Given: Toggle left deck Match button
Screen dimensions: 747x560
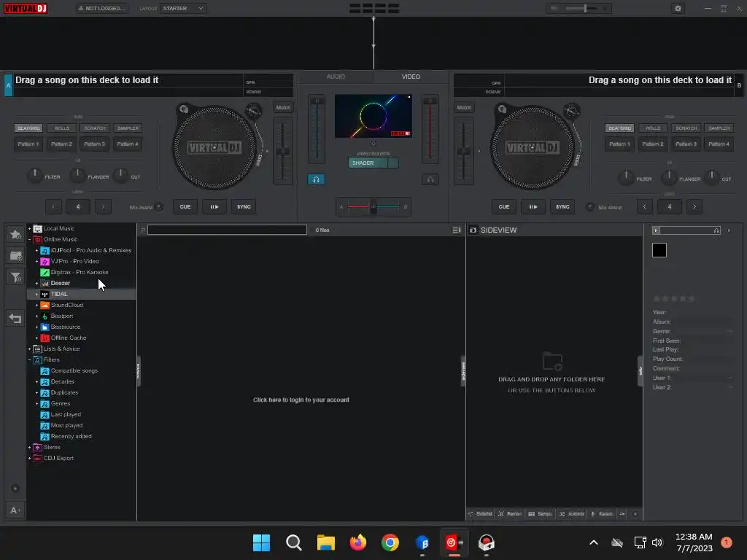Looking at the screenshot, I should pos(283,108).
